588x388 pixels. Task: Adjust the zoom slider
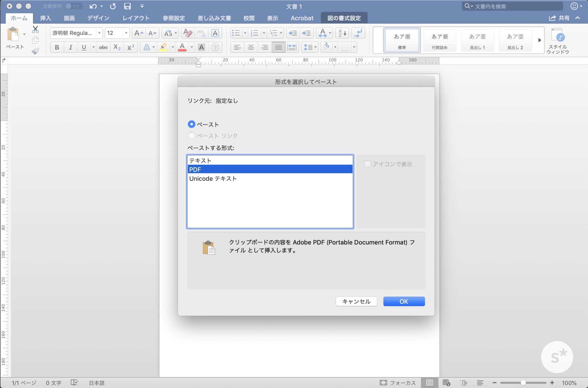[523, 382]
